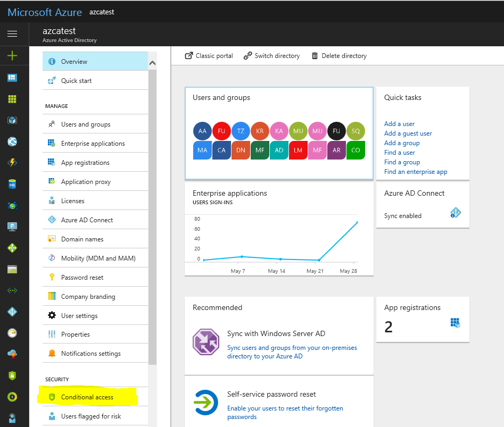This screenshot has width=504, height=427.
Task: Click Sync users and groups from on-premises link
Action: pos(292,352)
